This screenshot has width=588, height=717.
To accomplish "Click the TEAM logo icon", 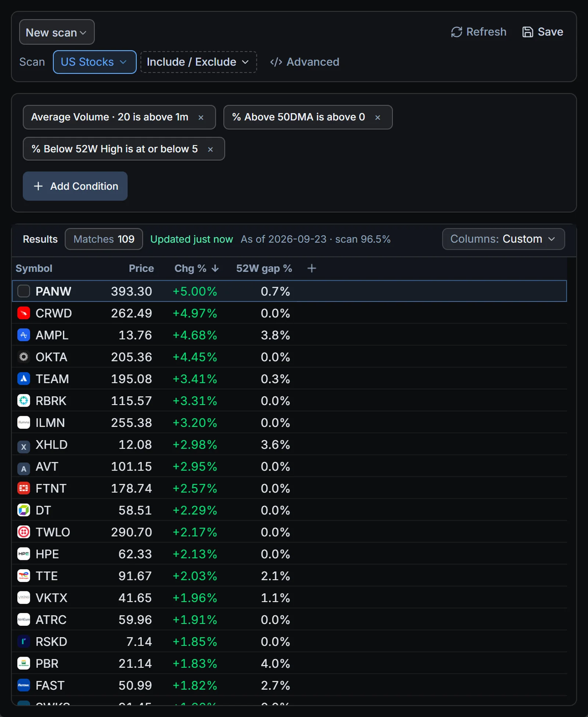I will 24,379.
